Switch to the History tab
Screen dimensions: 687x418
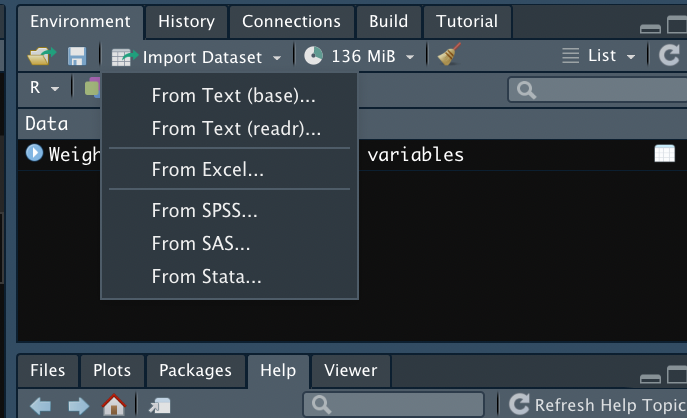(x=186, y=21)
